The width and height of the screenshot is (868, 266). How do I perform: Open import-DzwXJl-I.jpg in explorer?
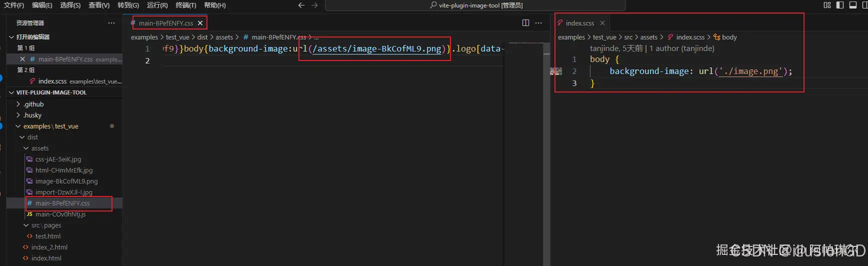[x=64, y=192]
